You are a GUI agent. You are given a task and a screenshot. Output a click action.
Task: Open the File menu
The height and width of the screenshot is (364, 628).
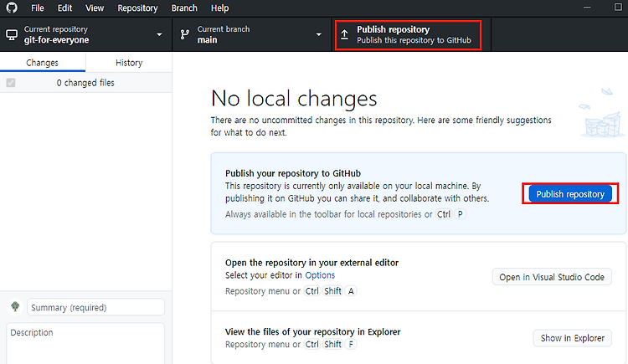click(38, 8)
